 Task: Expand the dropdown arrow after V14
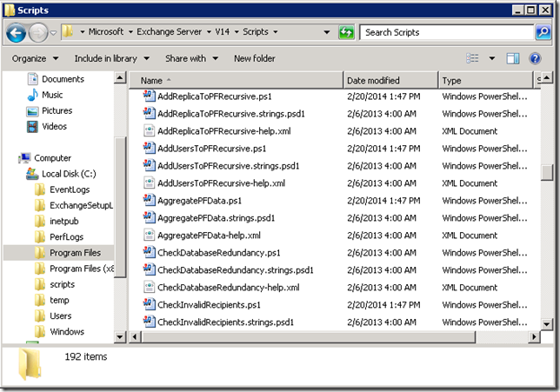coord(237,32)
